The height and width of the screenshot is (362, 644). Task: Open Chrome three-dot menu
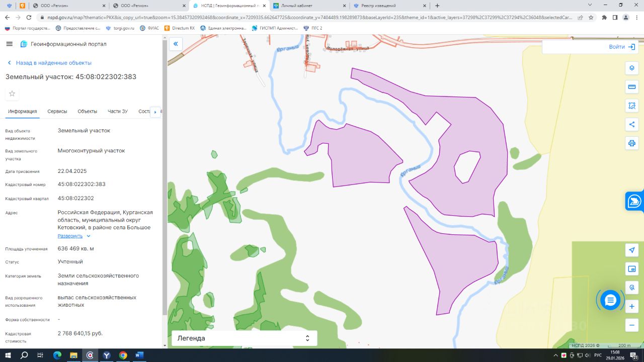click(636, 17)
